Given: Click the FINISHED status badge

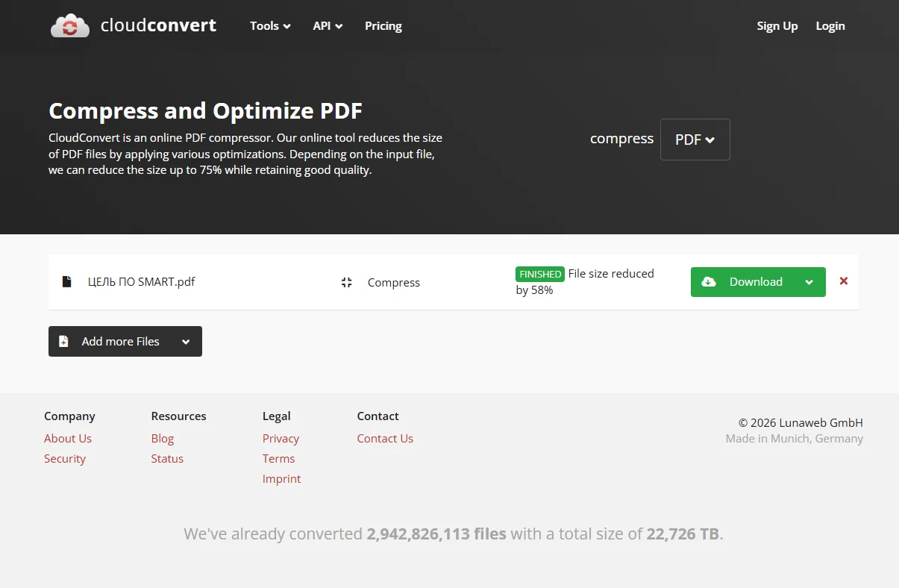Looking at the screenshot, I should 540,274.
